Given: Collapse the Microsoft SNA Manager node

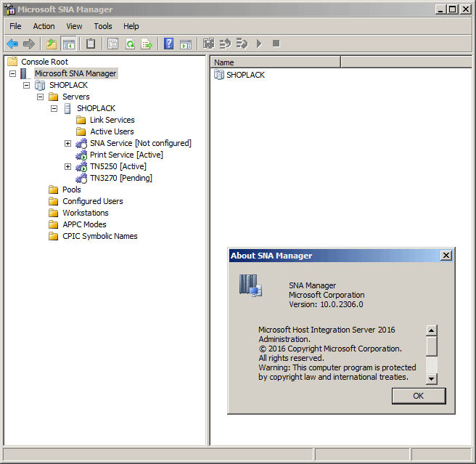Looking at the screenshot, I should point(12,73).
